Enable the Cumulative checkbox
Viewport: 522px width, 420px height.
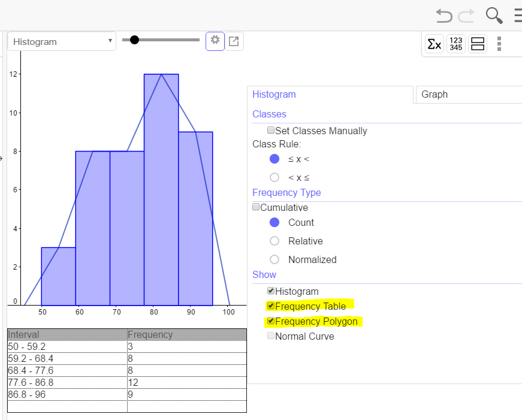pos(256,207)
